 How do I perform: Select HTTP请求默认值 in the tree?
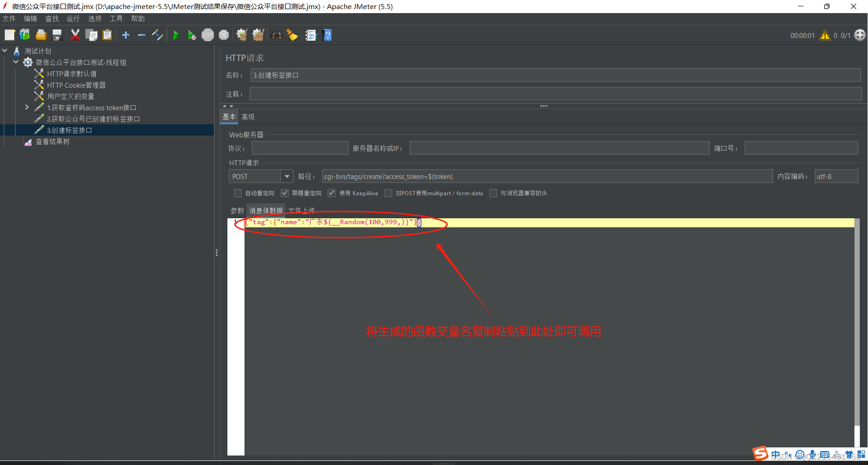tap(72, 74)
